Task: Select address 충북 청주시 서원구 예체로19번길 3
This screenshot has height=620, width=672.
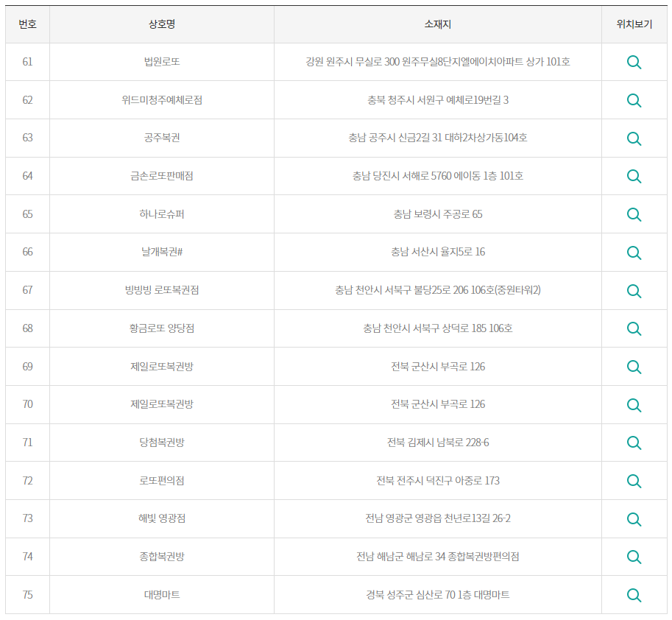Action: click(x=438, y=100)
